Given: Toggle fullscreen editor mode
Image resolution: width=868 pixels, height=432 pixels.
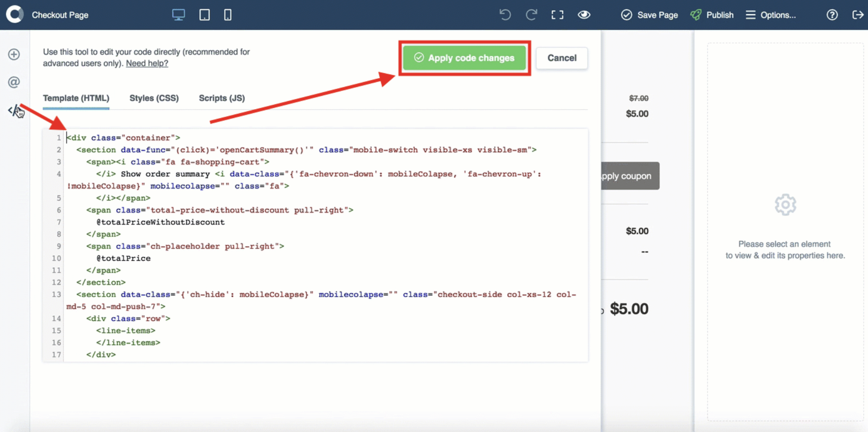Looking at the screenshot, I should click(557, 15).
